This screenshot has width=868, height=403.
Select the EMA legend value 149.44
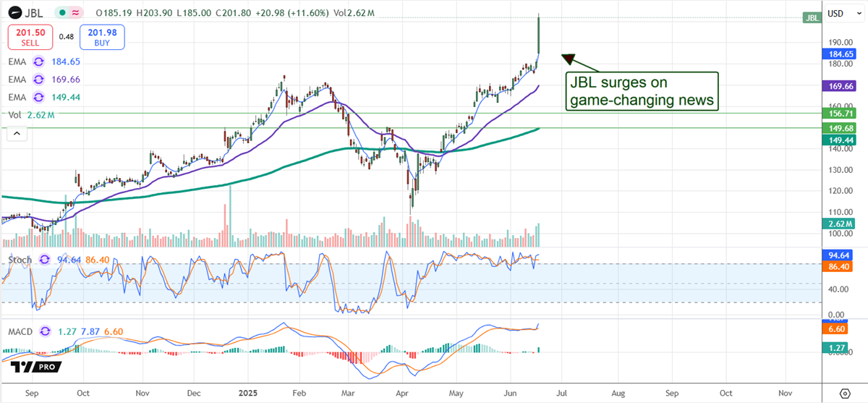click(x=67, y=97)
